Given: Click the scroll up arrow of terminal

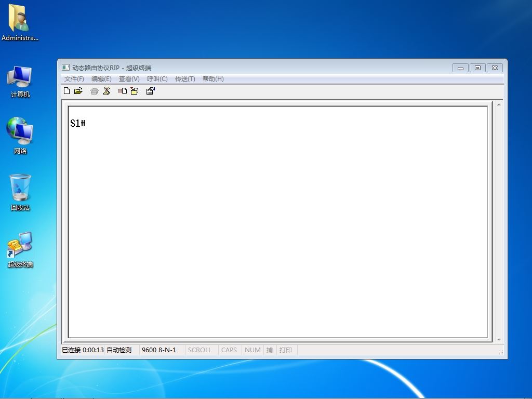Looking at the screenshot, I should [x=499, y=104].
